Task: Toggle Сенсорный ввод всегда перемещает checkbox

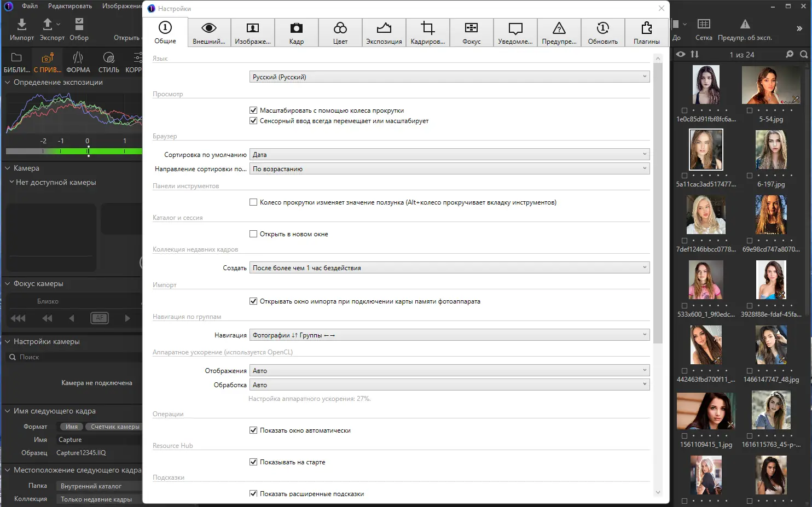Action: [253, 121]
